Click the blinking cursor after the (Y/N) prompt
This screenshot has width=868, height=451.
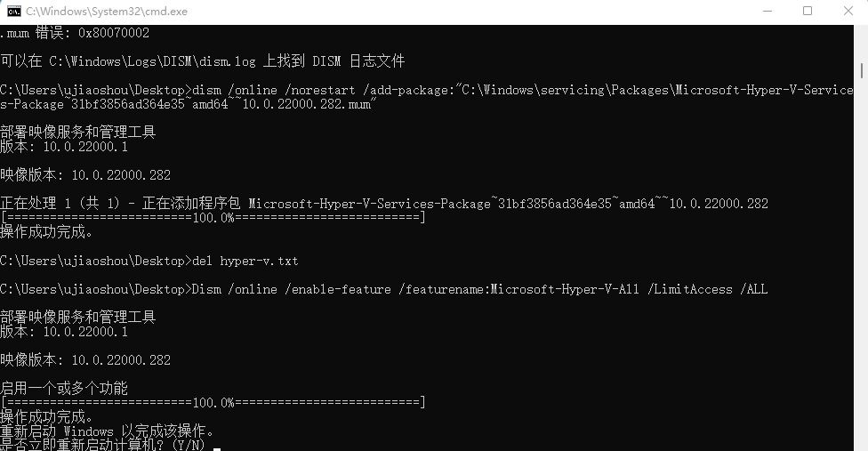(217, 446)
